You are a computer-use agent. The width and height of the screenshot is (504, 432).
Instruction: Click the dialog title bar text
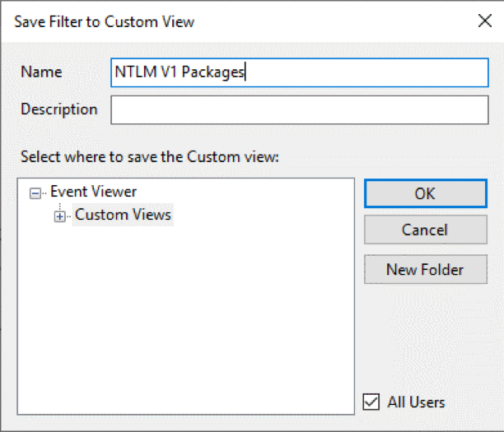(104, 22)
